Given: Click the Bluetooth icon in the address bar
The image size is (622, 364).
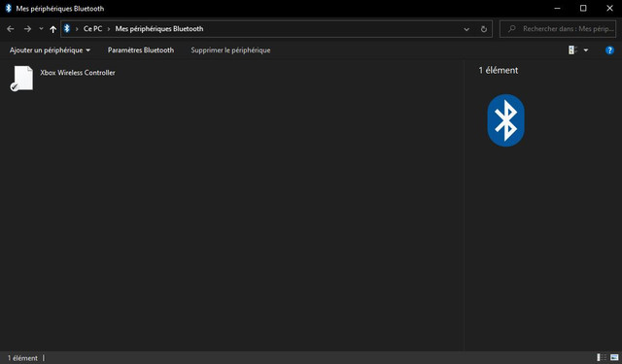Looking at the screenshot, I should coord(67,28).
